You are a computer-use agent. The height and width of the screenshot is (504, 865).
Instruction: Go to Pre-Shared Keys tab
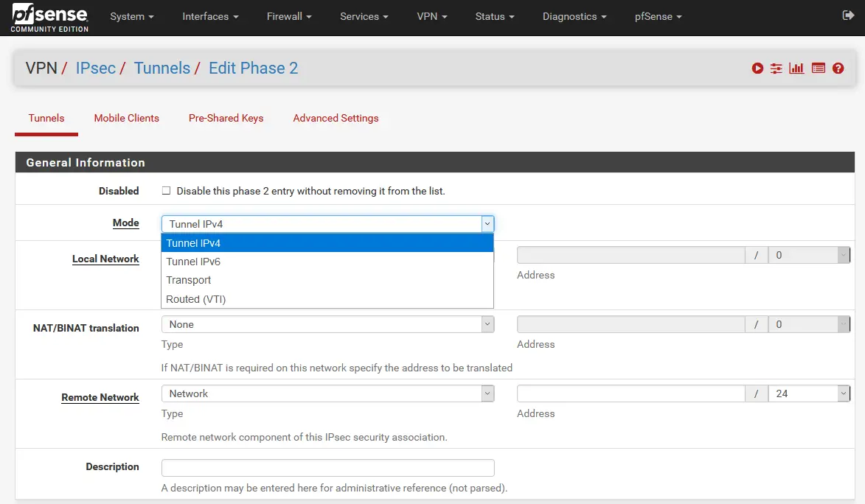(x=226, y=118)
